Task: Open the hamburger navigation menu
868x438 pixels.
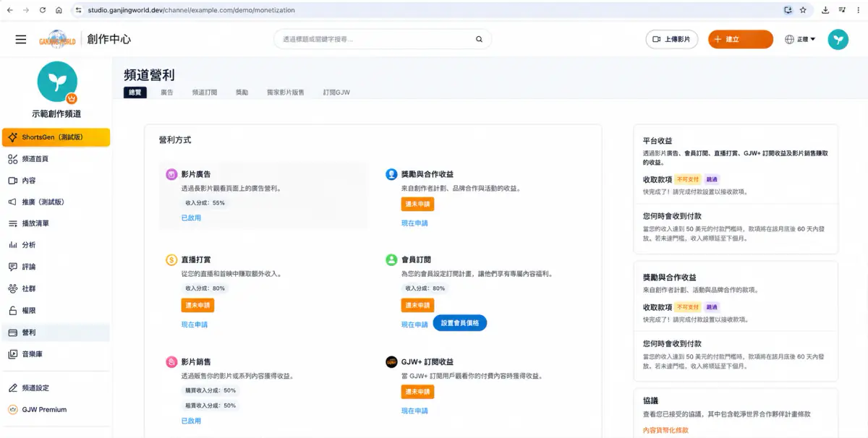Action: [21, 39]
